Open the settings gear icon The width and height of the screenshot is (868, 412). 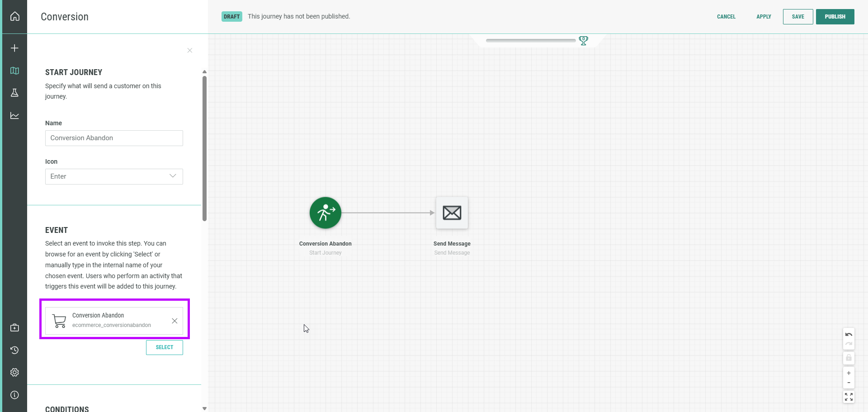(x=14, y=372)
